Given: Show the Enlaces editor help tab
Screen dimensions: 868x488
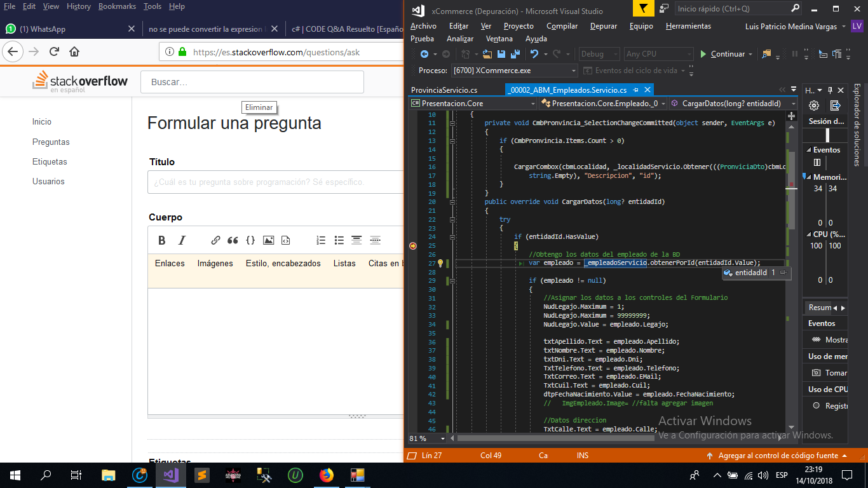Looking at the screenshot, I should coord(170,263).
